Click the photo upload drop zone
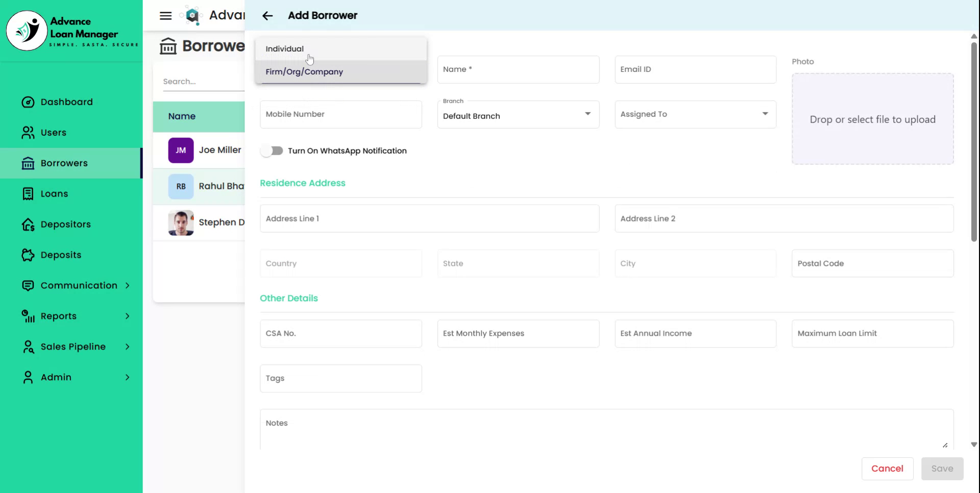 click(872, 118)
